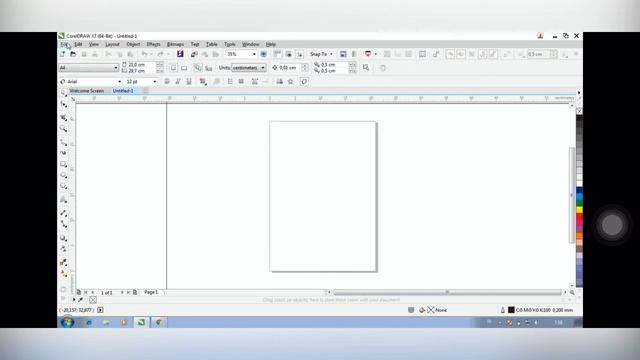Open the Windows Start button
The width and height of the screenshot is (640, 360).
tap(67, 322)
